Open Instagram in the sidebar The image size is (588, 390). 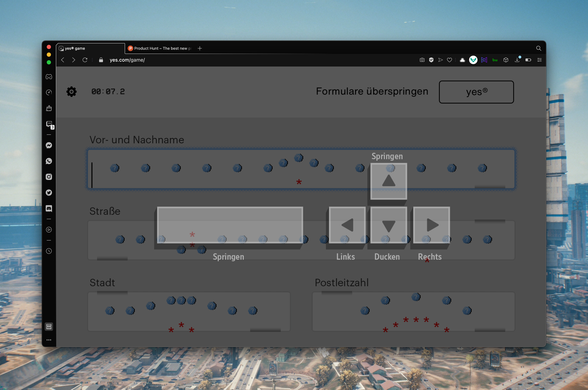pos(49,177)
